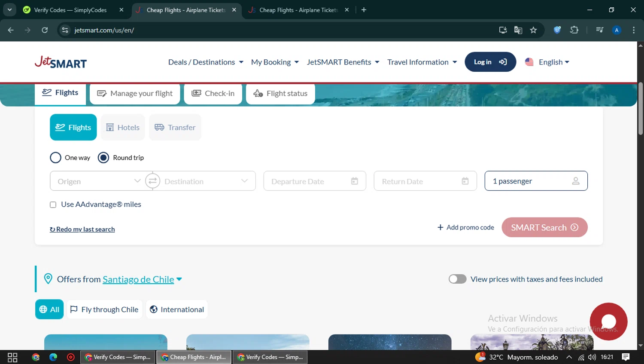The height and width of the screenshot is (364, 644).
Task: Click the taskbar volume icon
Action: 592,357
